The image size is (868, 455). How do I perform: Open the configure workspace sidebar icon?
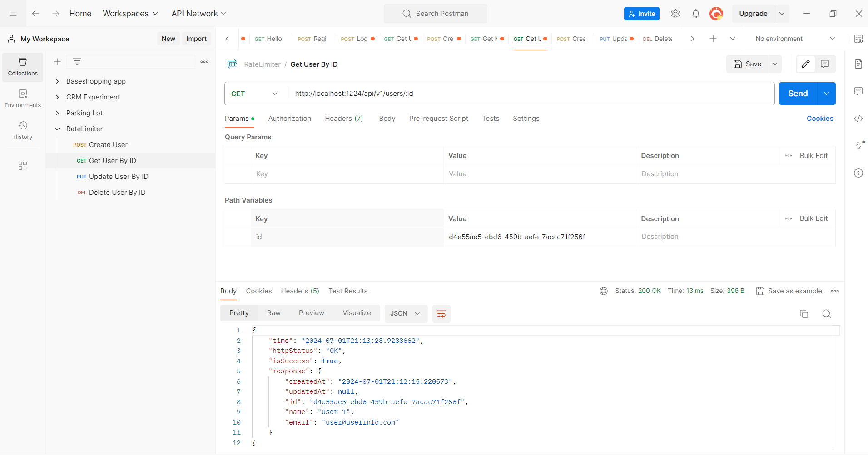tap(23, 166)
